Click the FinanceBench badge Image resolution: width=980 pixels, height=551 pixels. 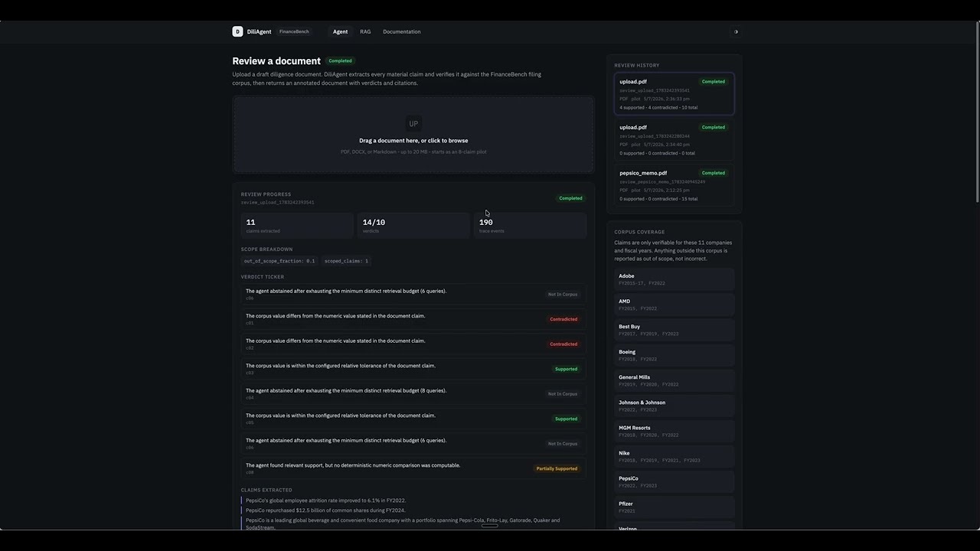click(x=294, y=31)
